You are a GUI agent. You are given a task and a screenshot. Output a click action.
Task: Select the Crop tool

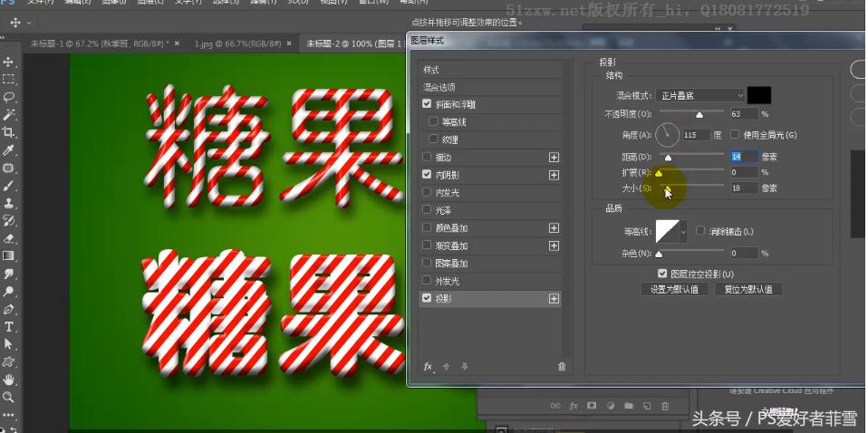click(x=8, y=132)
